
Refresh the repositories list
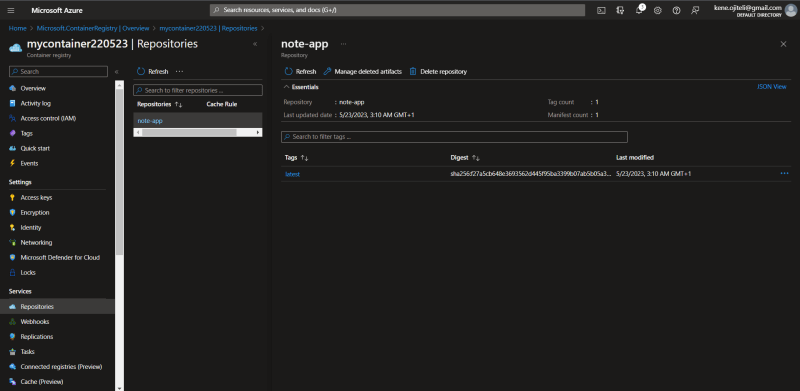153,71
